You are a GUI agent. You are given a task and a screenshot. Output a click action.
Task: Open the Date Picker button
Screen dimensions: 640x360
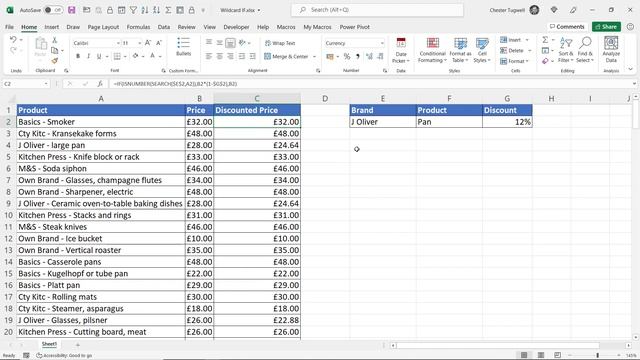[401, 50]
